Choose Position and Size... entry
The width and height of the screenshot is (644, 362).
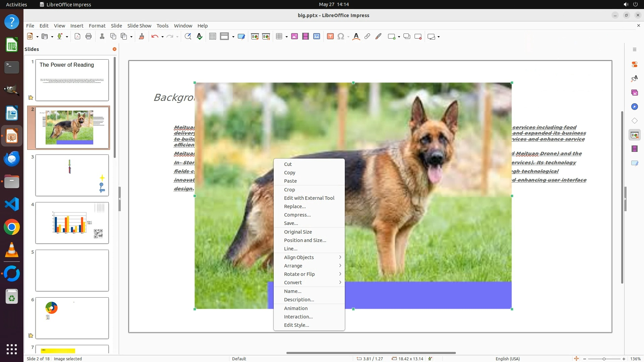305,240
